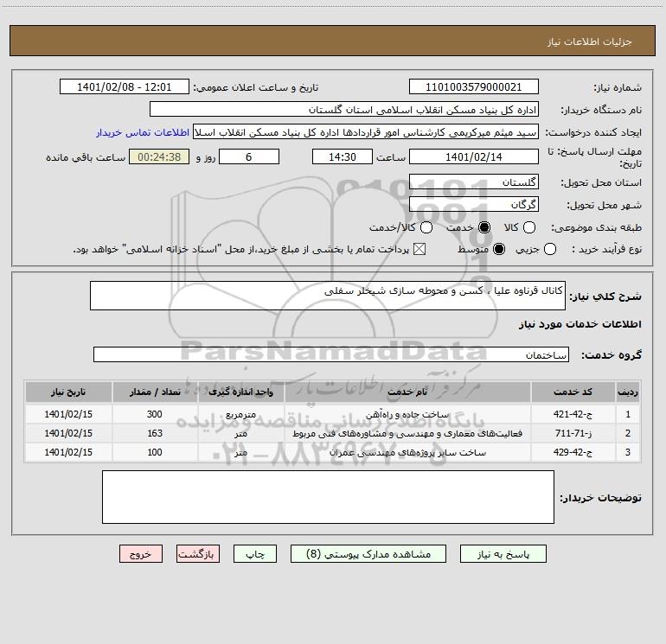Click the delivery city field گرگان
This screenshot has width=666, height=644.
[x=474, y=205]
